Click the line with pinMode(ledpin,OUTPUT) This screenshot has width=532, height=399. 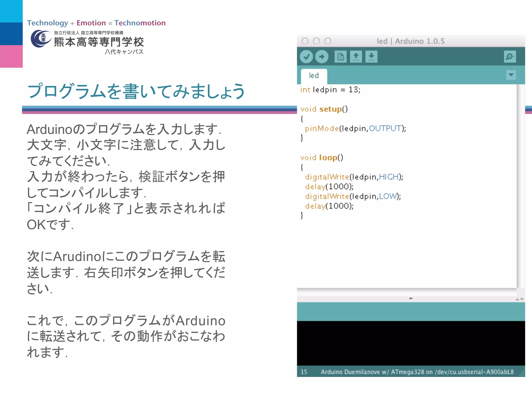(x=355, y=128)
